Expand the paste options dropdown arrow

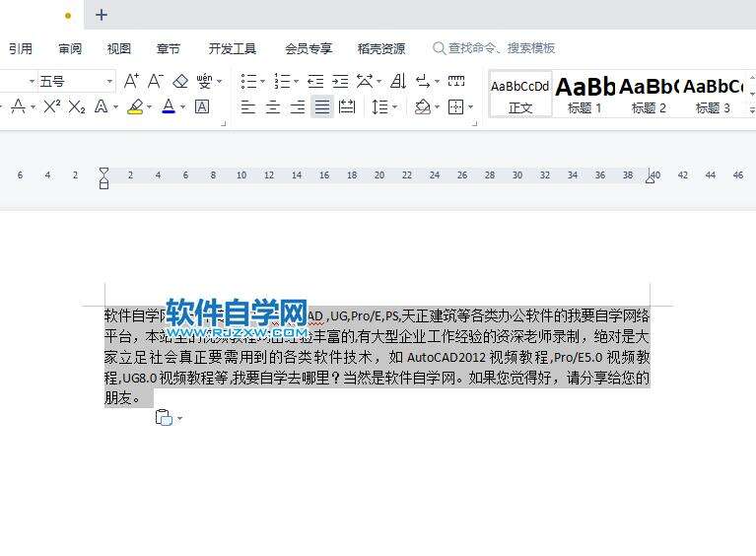[179, 418]
